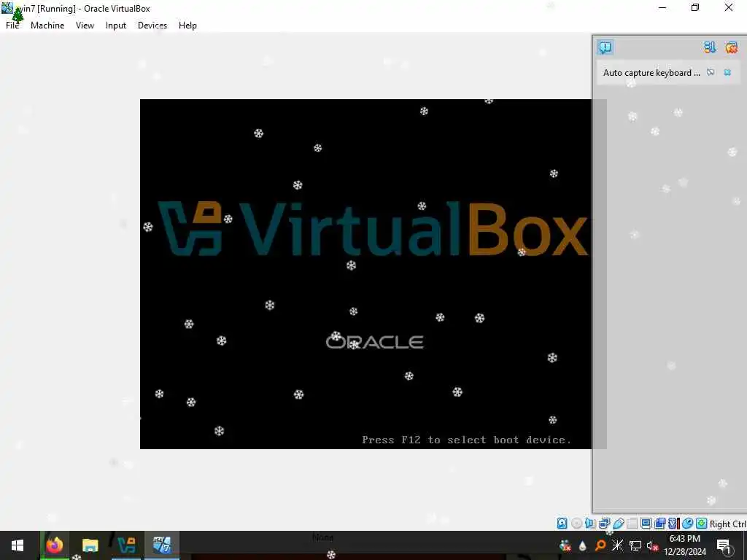Click the mouse integration indicator

coord(687,524)
